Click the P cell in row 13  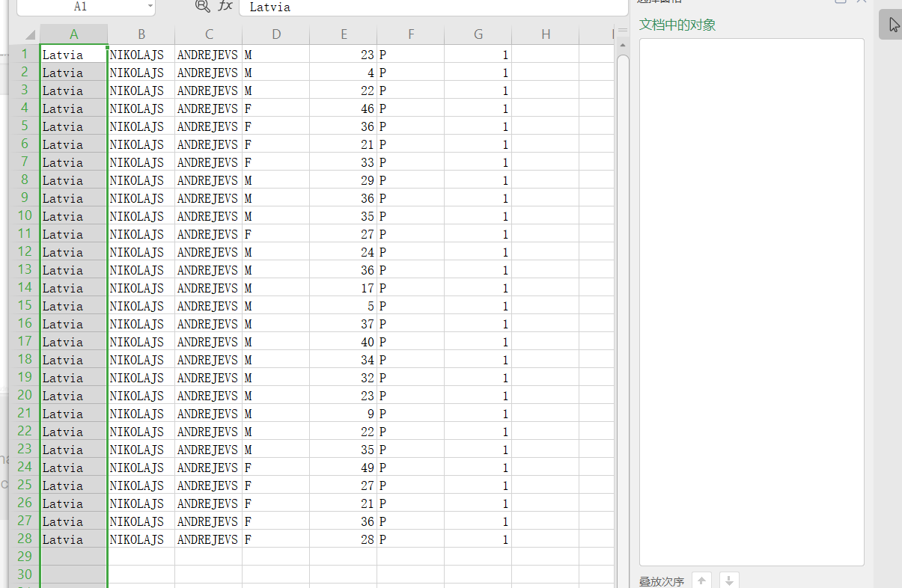point(411,270)
